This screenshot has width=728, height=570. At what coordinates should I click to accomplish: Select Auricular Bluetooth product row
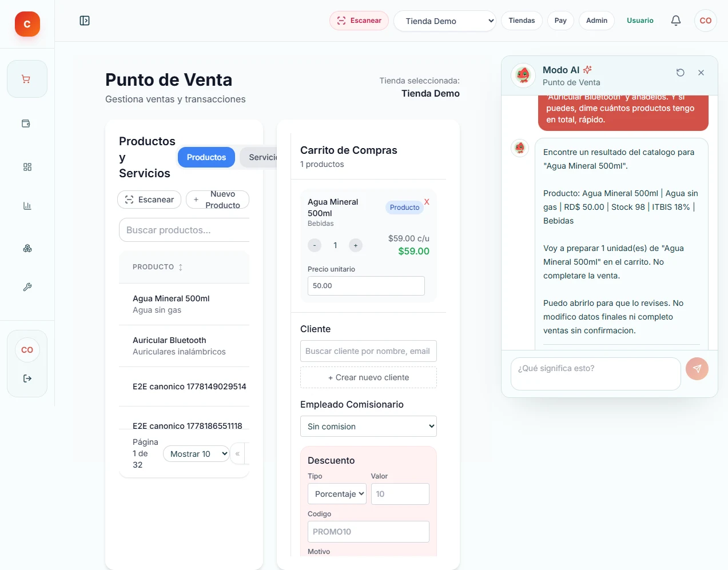pyautogui.click(x=184, y=346)
